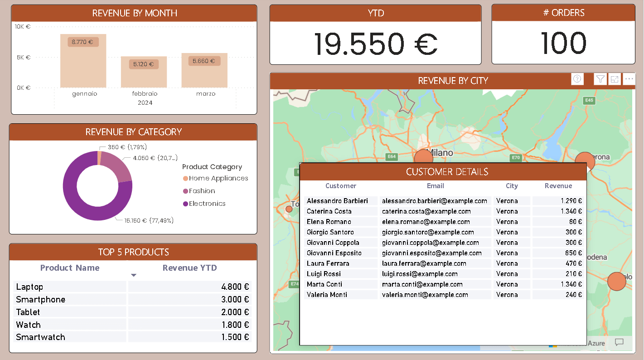
Task: Sort by the Revenue YTD column header
Action: pyautogui.click(x=190, y=268)
